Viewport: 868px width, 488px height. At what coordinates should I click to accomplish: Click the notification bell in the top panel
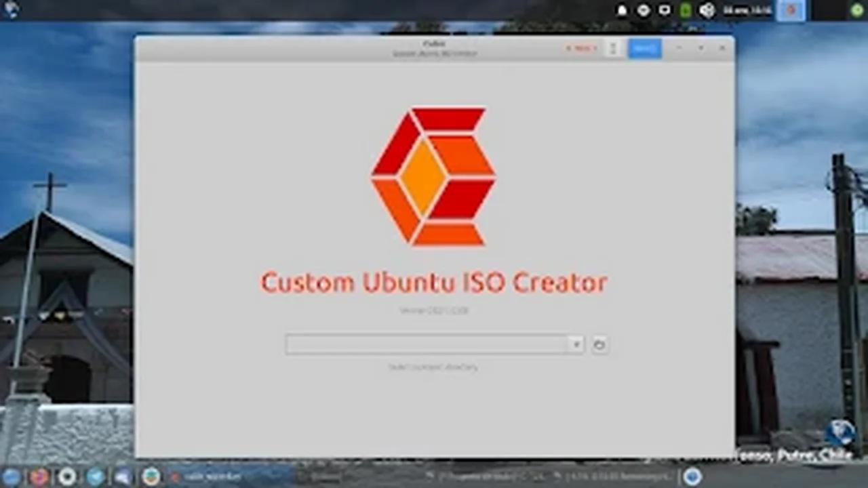point(623,10)
